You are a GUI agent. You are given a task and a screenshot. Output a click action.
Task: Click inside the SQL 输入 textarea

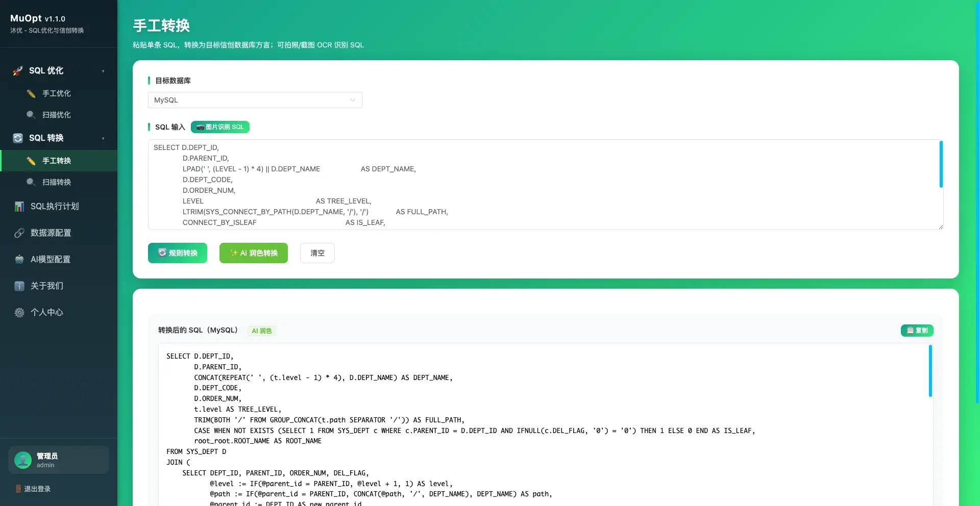(546, 185)
